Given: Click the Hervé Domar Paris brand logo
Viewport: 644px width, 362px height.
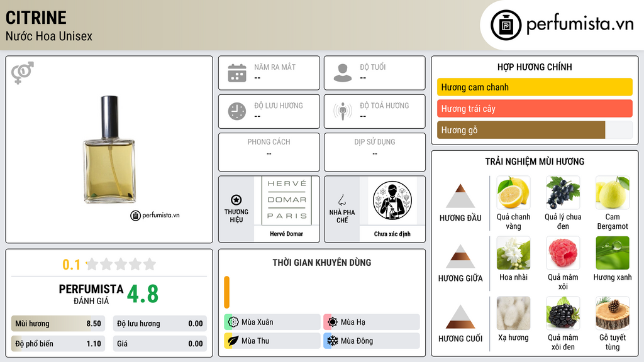Looking at the screenshot, I should point(287,200).
